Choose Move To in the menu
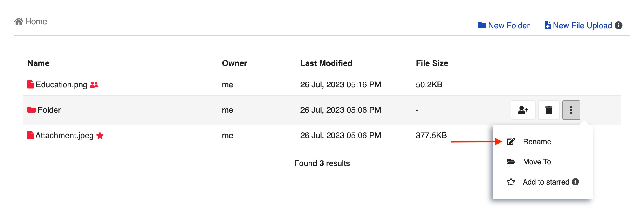644x222 pixels. 537,162
